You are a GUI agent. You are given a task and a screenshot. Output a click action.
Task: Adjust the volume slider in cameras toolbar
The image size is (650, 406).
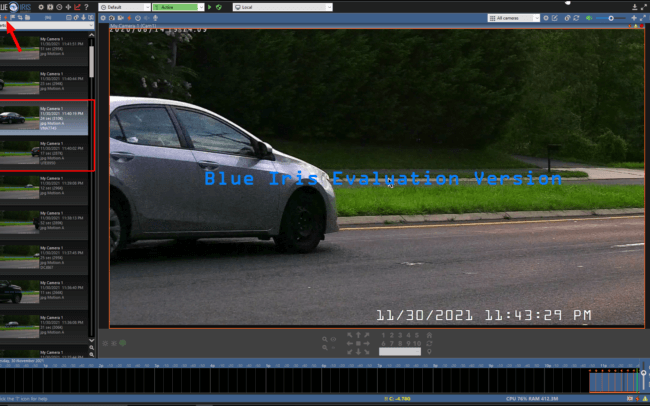[x=611, y=18]
